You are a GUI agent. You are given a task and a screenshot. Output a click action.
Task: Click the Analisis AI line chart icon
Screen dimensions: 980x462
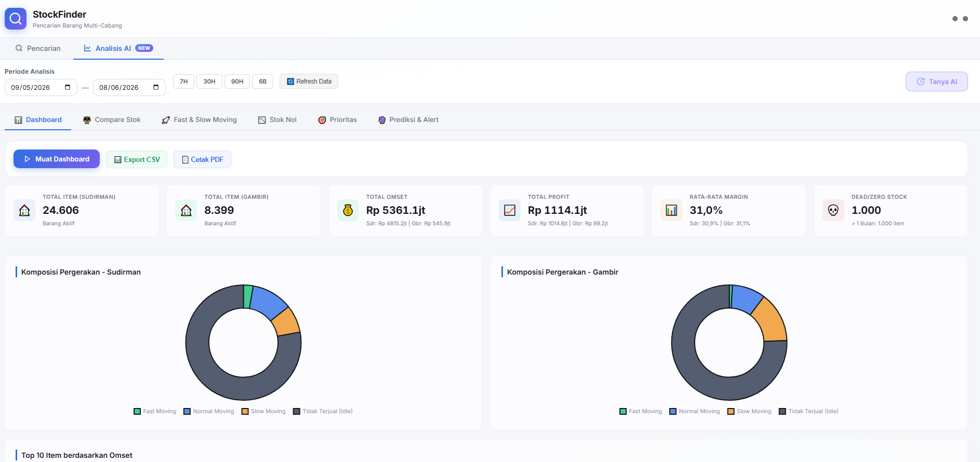click(x=87, y=48)
